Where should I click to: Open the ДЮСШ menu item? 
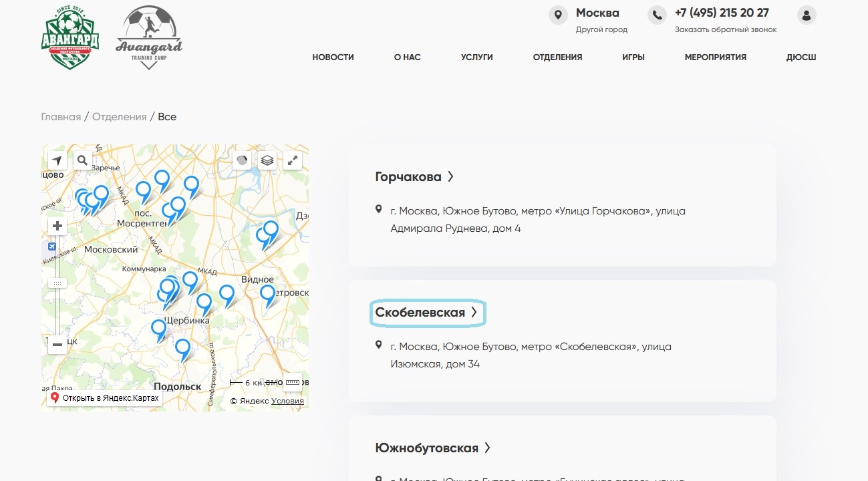click(801, 57)
